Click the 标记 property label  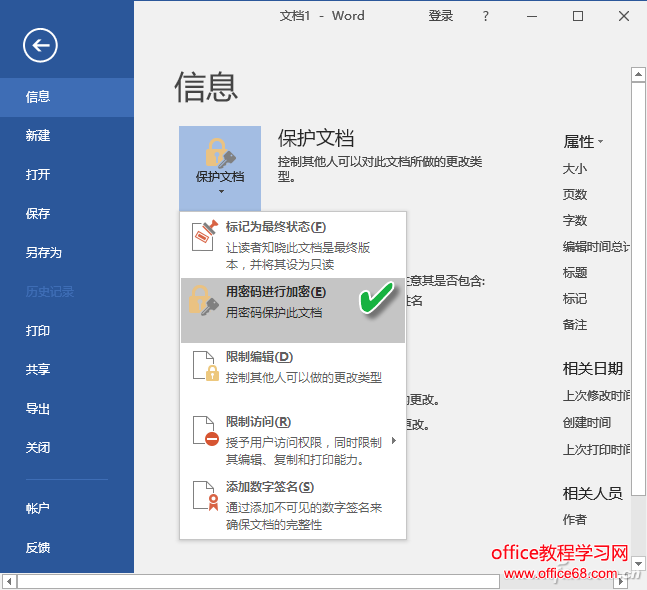point(575,299)
